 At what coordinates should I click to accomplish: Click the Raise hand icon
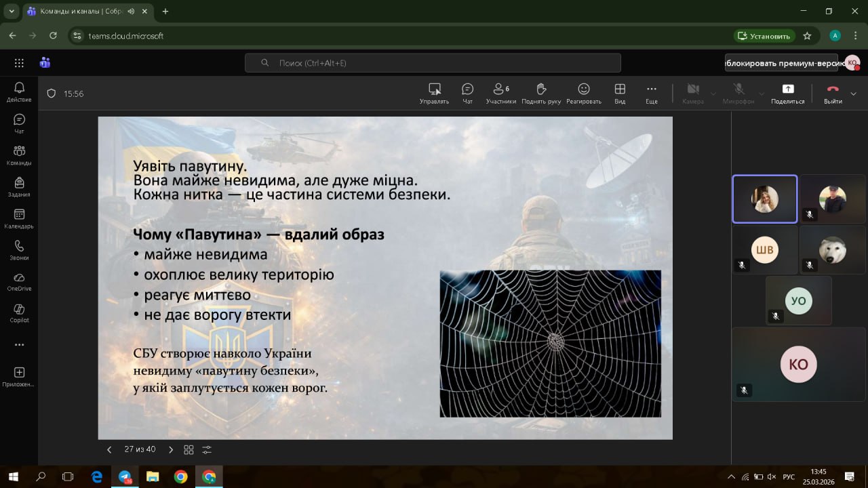click(540, 93)
